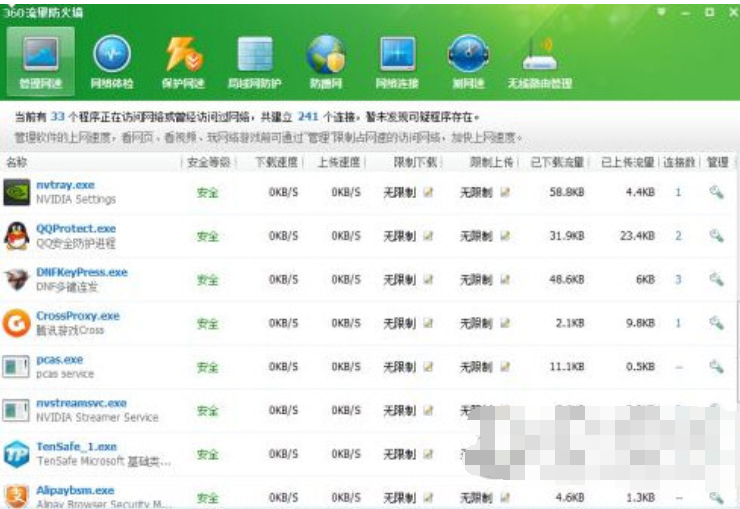740x509 pixels.
Task: Click the 安全等级 column header
Action: click(x=208, y=162)
